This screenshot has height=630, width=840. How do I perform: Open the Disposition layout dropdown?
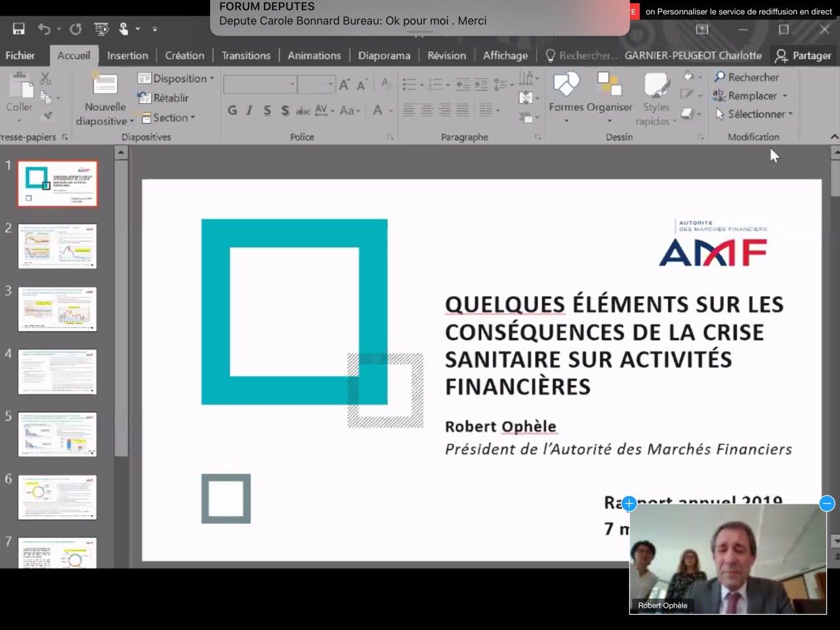click(x=176, y=79)
